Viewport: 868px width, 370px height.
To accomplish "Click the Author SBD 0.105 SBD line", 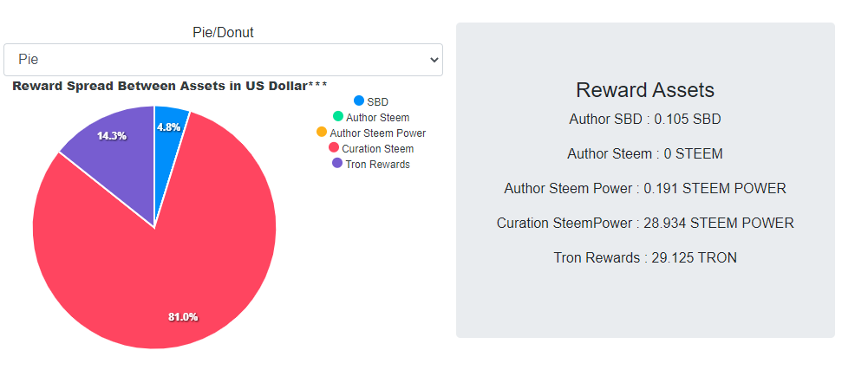I will [645, 119].
